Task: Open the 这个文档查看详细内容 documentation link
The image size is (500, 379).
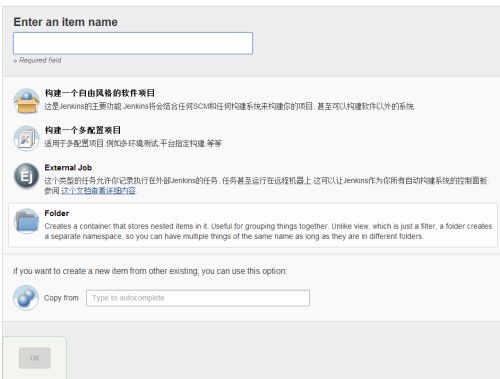Action: point(98,191)
